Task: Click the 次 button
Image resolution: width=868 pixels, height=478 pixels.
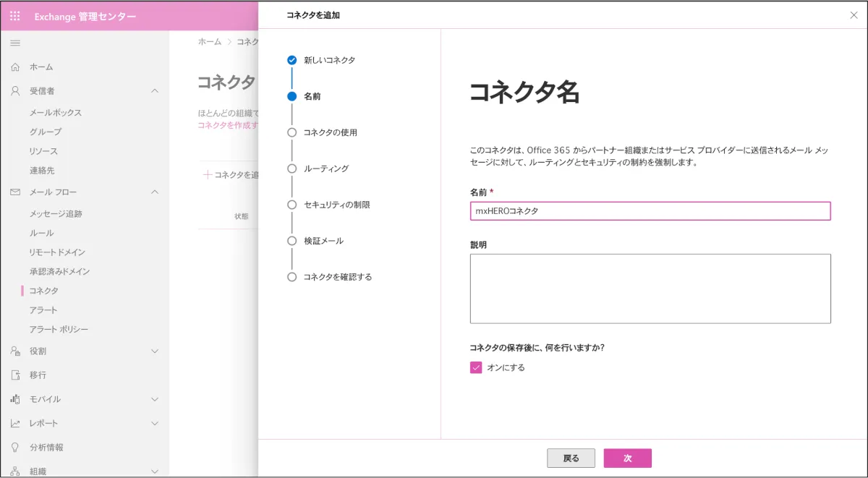Action: pos(627,458)
